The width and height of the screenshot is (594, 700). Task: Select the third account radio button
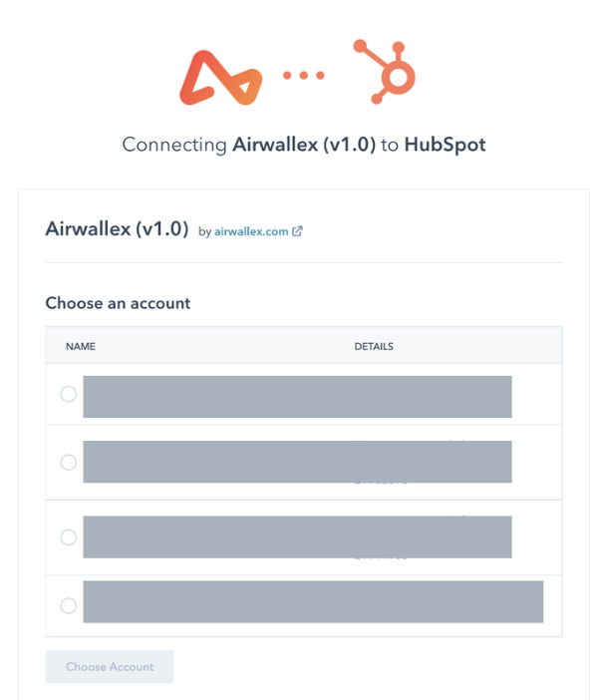(69, 537)
